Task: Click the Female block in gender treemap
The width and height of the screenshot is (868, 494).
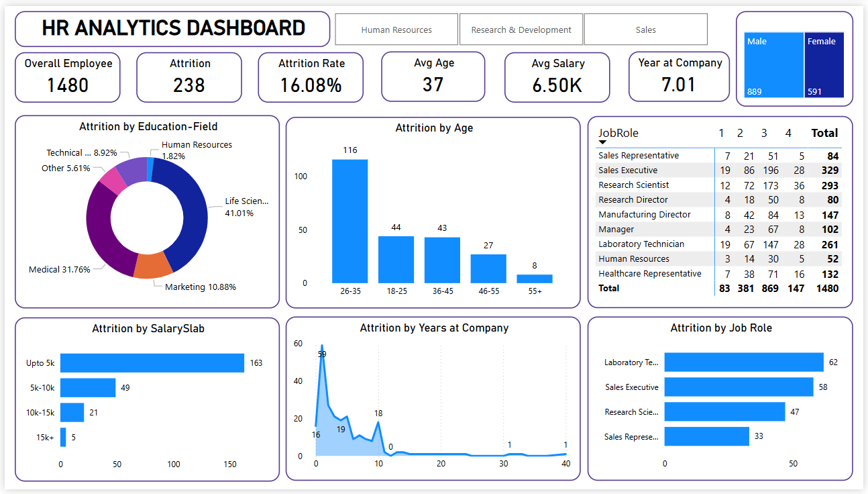Action: [x=824, y=65]
